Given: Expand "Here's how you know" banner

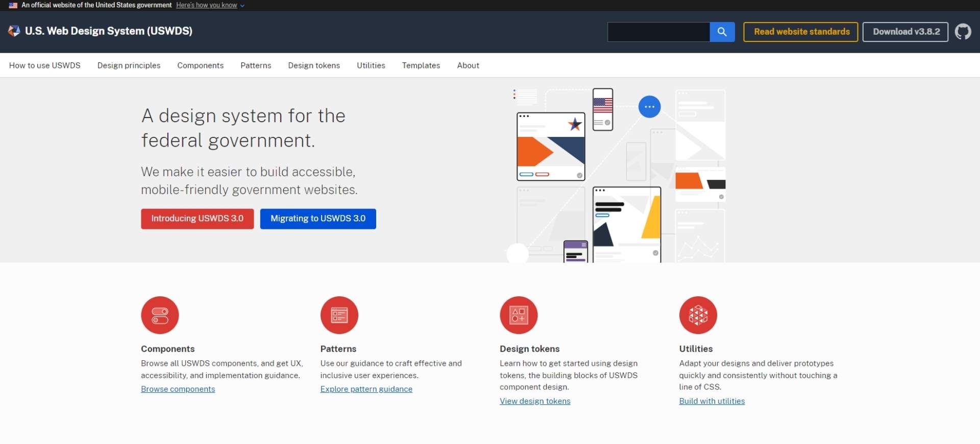Looking at the screenshot, I should (x=210, y=5).
